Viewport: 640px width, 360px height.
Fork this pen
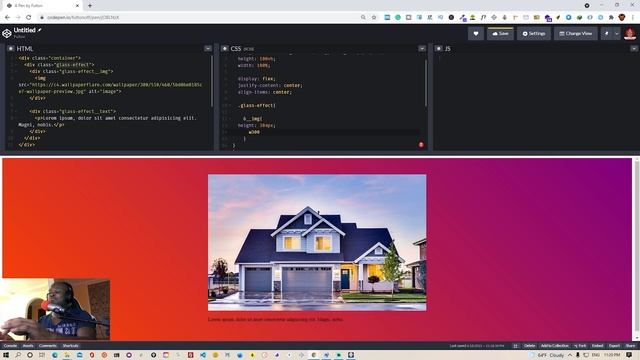[580, 346]
